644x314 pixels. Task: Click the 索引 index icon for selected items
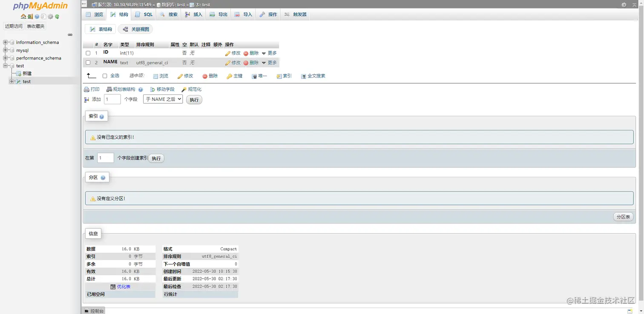(x=279, y=76)
